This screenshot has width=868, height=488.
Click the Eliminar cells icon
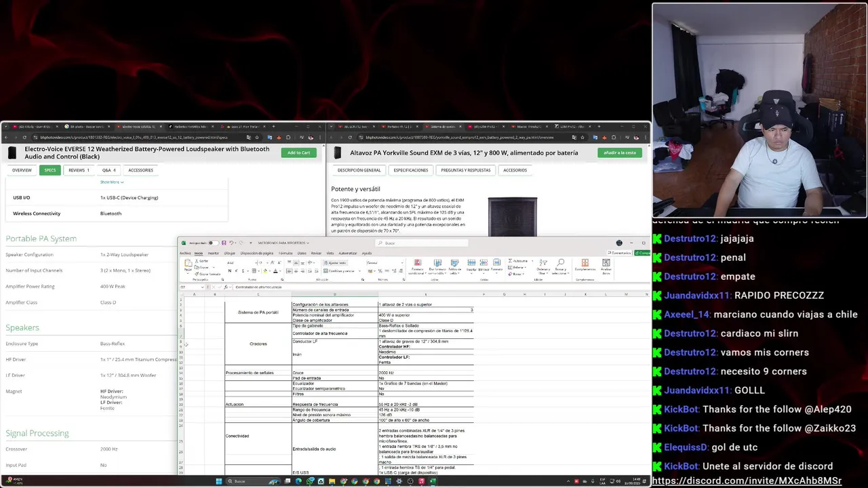[484, 264]
